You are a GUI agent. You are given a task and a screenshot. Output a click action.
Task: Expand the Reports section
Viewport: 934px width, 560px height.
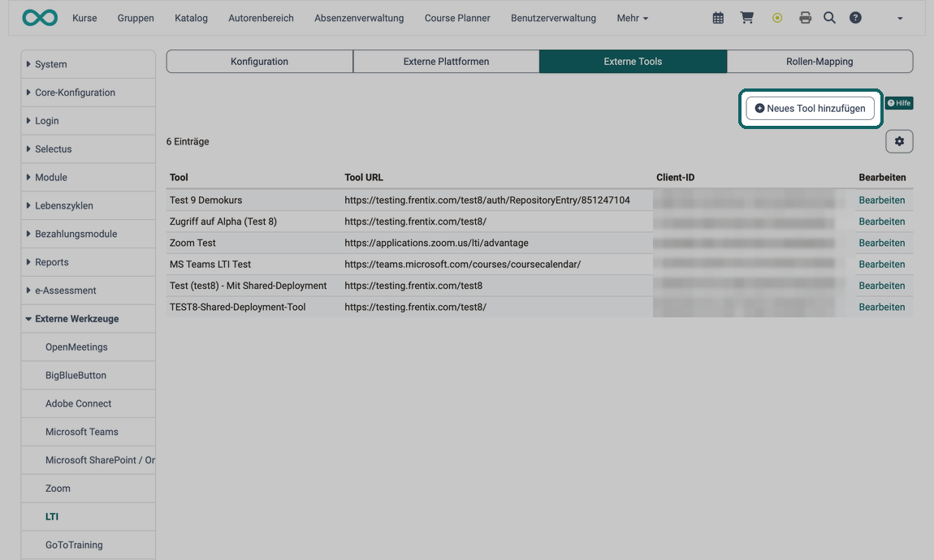(89, 262)
